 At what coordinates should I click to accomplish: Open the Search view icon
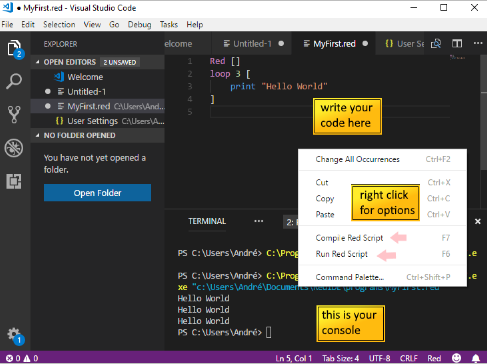click(14, 81)
